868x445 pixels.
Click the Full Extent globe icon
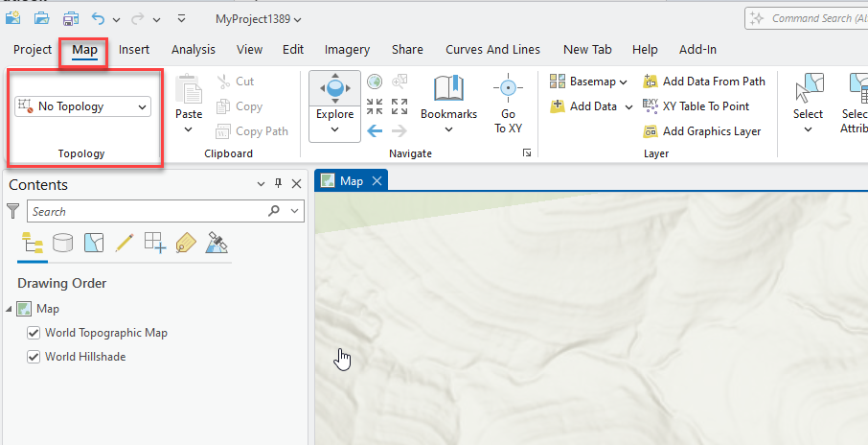[375, 82]
